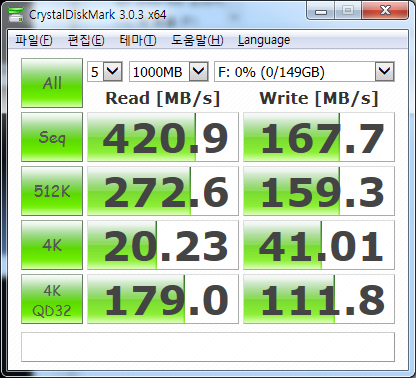This screenshot has width=416, height=378.
Task: Open the 파일(F) menu
Action: point(34,40)
